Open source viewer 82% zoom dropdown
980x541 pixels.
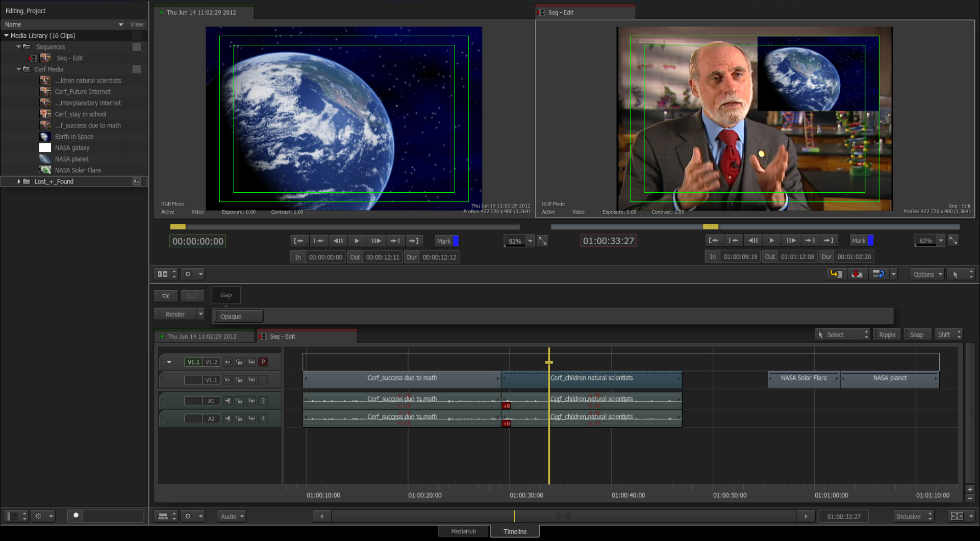pyautogui.click(x=530, y=241)
